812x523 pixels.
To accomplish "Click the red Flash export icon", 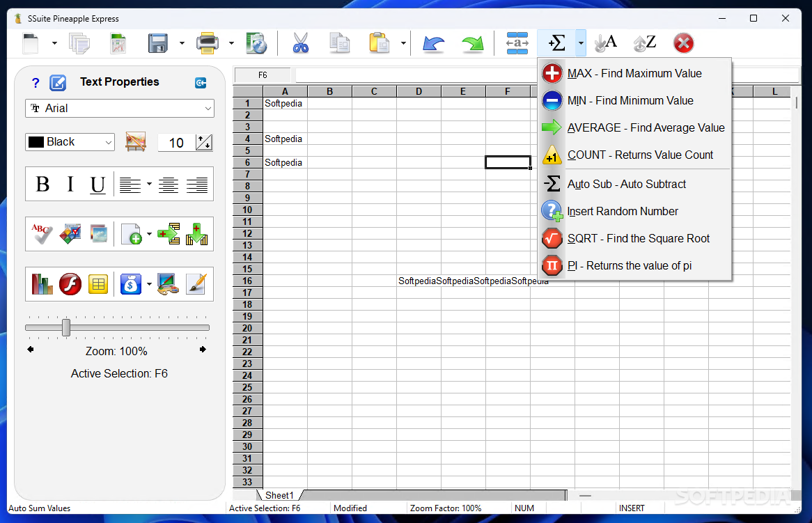I will pyautogui.click(x=70, y=284).
